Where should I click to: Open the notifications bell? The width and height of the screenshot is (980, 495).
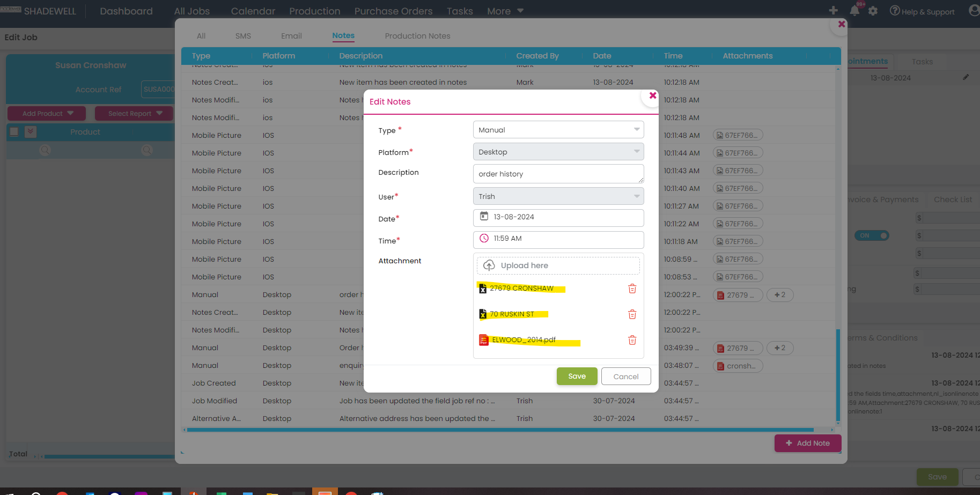point(854,11)
